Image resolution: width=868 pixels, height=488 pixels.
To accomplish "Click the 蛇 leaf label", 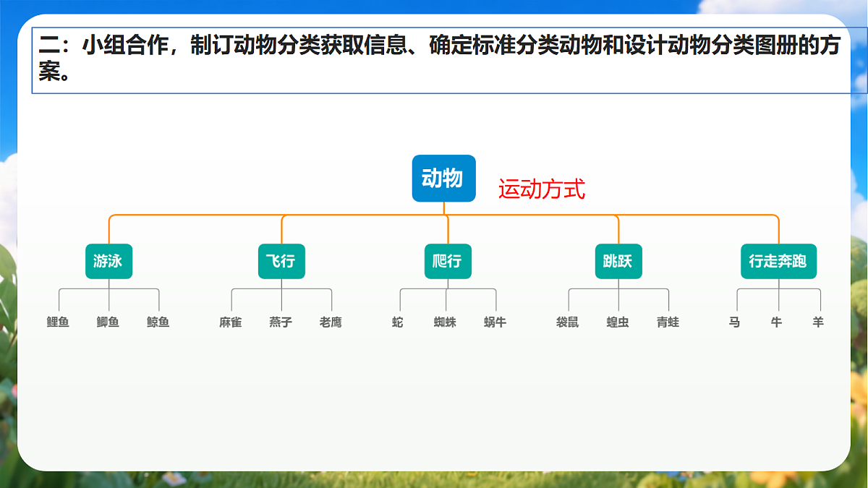I will 398,322.
